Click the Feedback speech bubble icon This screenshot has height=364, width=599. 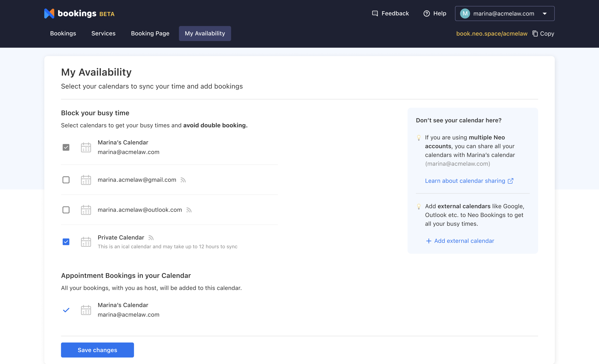375,13
